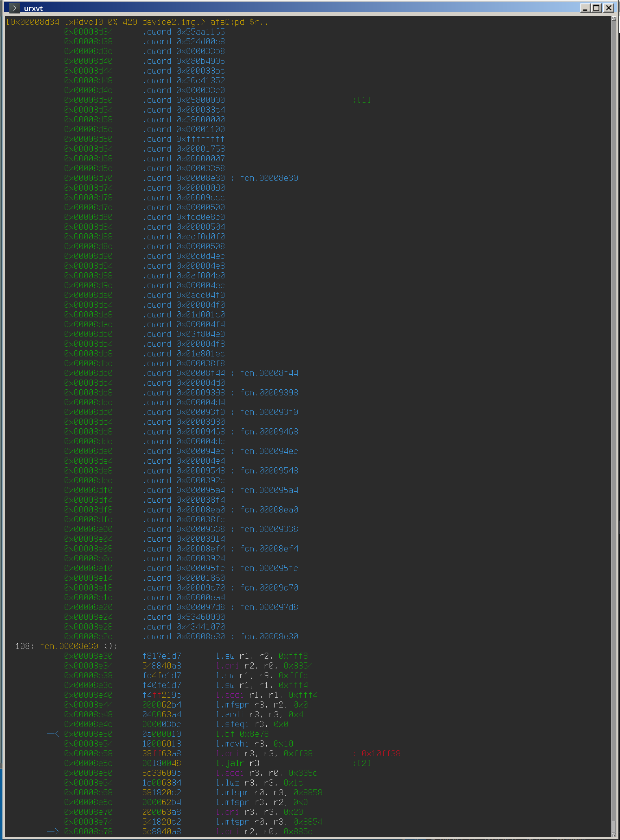Click the red "0x10ff38" comment
Viewport: 620px width, 840px height.
[381, 753]
